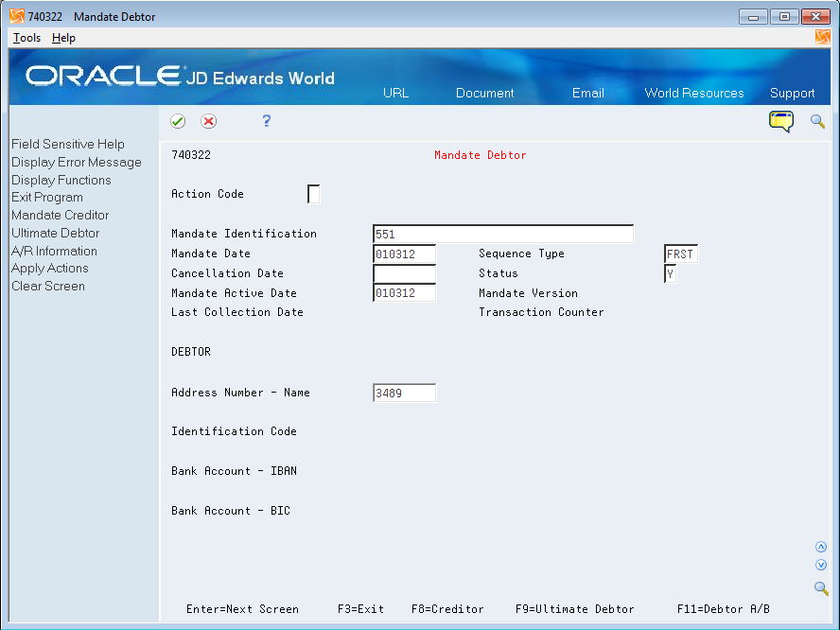Click the Mandate Version label
The height and width of the screenshot is (630, 840).
tap(528, 293)
